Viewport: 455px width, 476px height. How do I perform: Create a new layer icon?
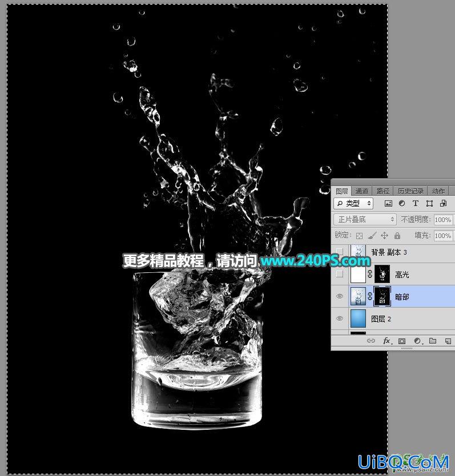pyautogui.click(x=448, y=341)
